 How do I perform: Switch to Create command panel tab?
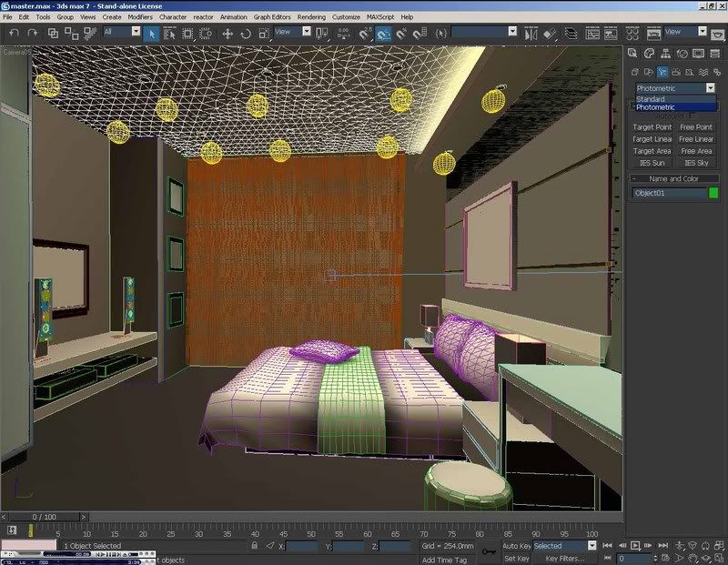pos(632,54)
